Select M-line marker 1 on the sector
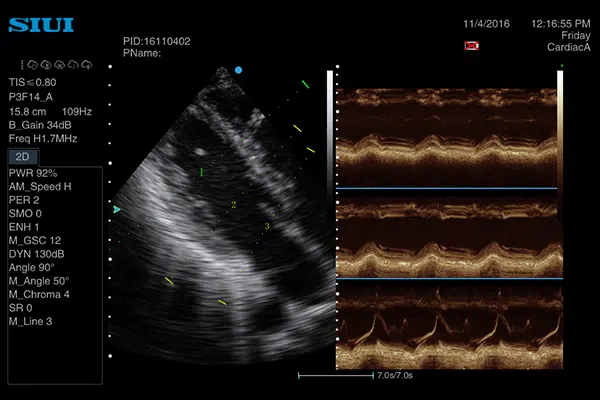 tap(202, 173)
